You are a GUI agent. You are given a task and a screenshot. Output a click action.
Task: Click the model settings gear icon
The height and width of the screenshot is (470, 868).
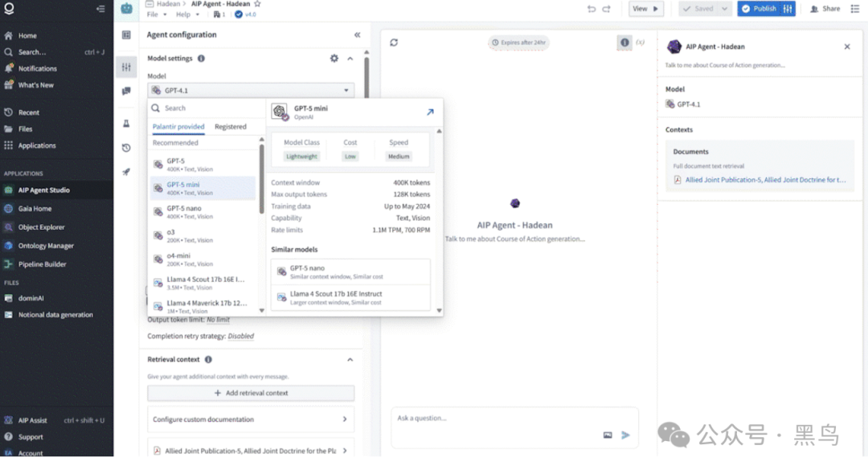(334, 58)
